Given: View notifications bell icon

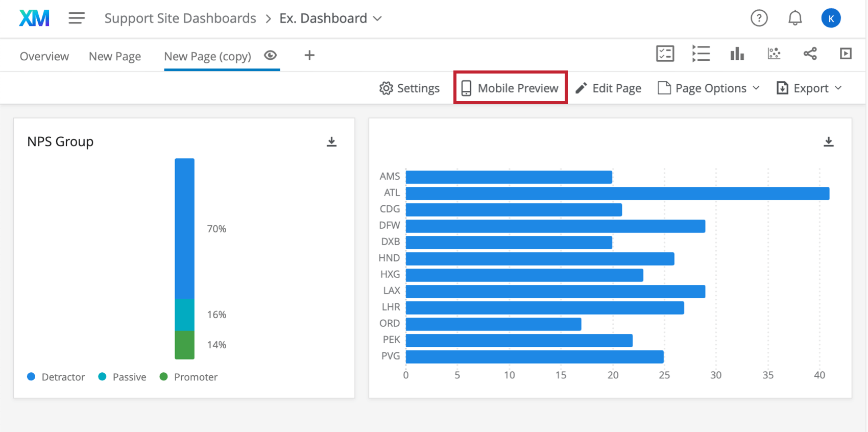Looking at the screenshot, I should (795, 18).
